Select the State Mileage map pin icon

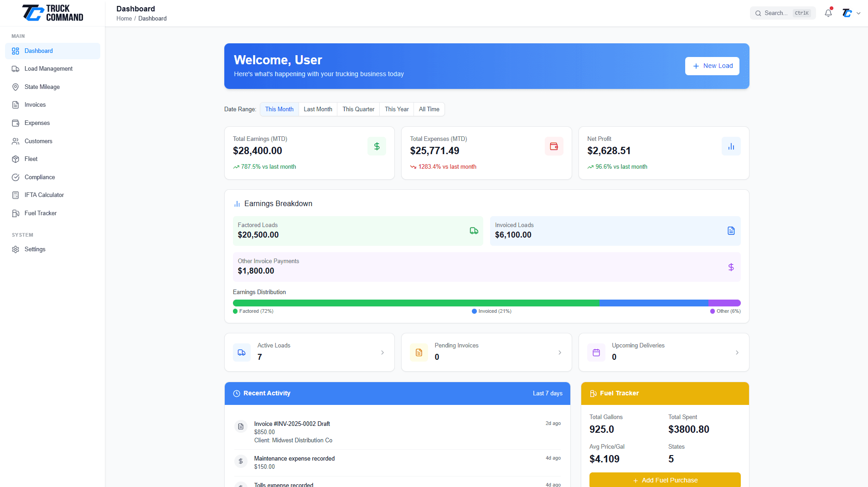(15, 87)
